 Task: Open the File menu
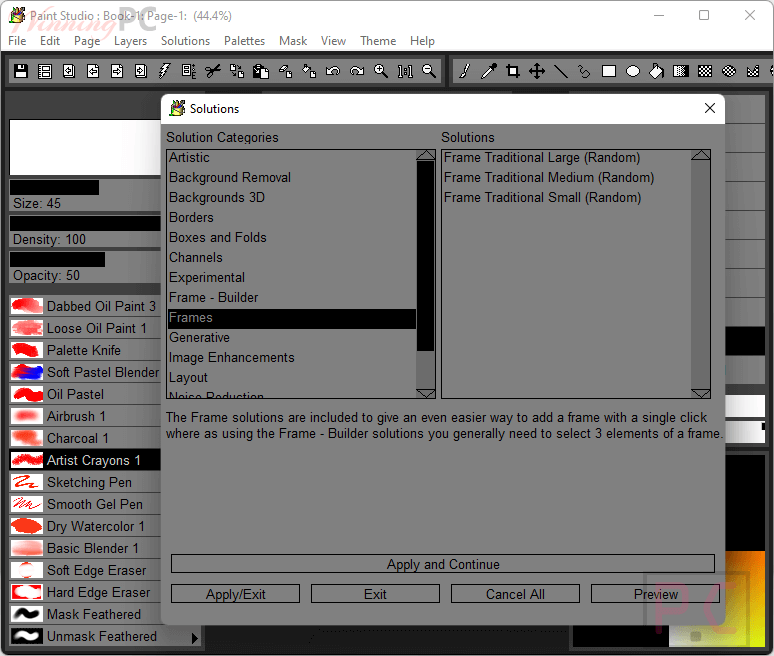17,41
